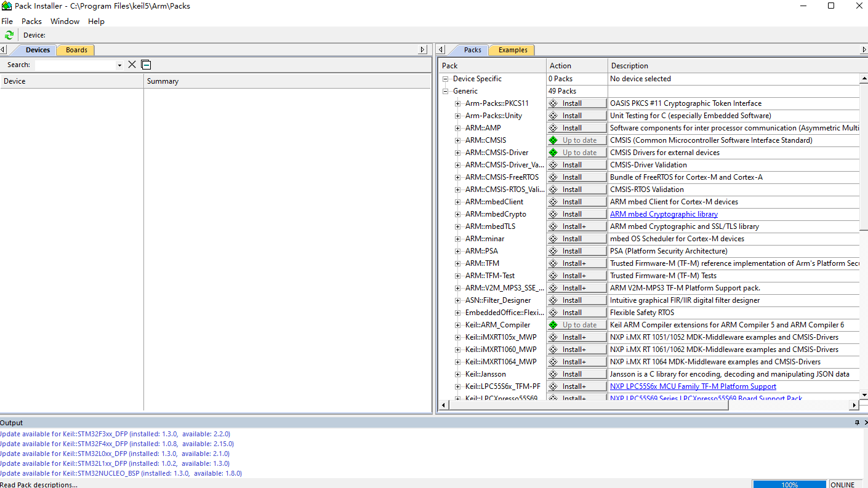Expand the ARM::CMSIS pack entry
The width and height of the screenshot is (868, 488).
[x=458, y=140]
